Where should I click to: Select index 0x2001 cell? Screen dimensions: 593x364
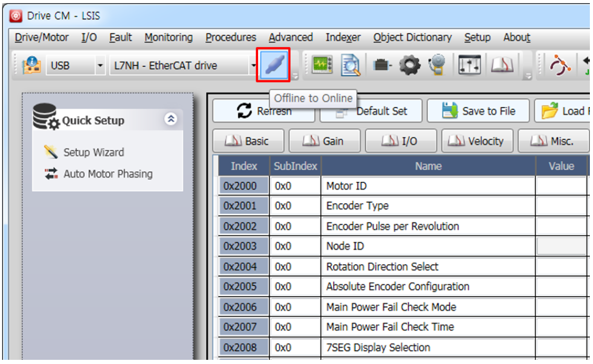[x=244, y=206]
